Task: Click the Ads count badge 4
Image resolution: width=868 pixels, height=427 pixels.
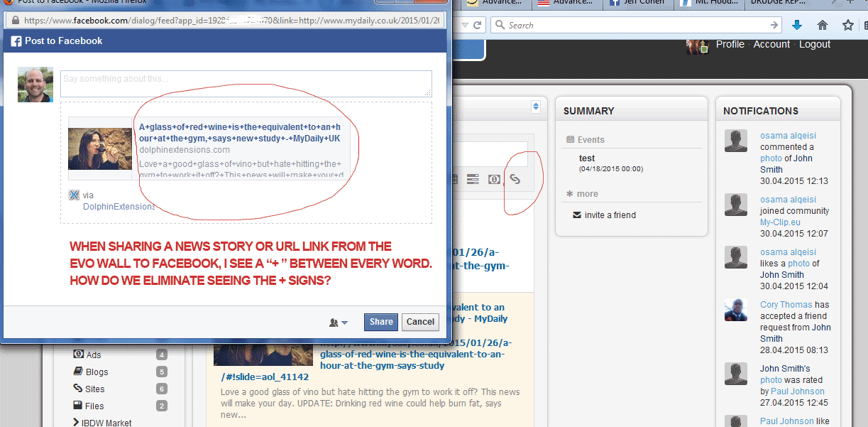Action: pos(162,355)
